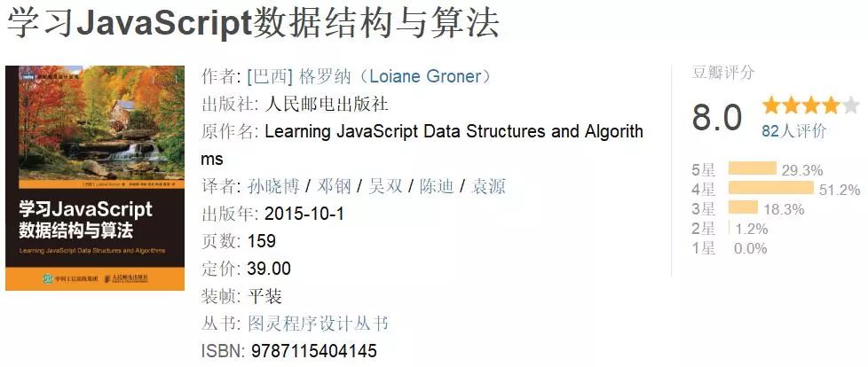
Task: Click the 5星 rating bar
Action: 752,169
